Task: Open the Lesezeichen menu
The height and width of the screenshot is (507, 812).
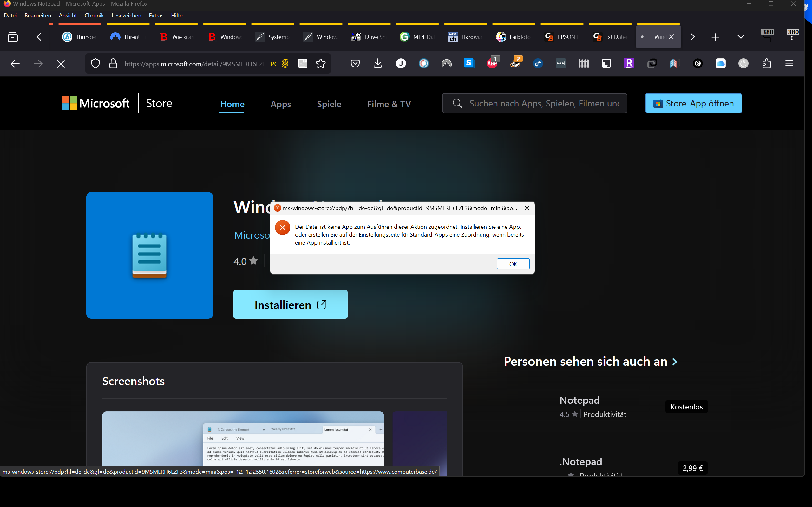Action: tap(126, 16)
